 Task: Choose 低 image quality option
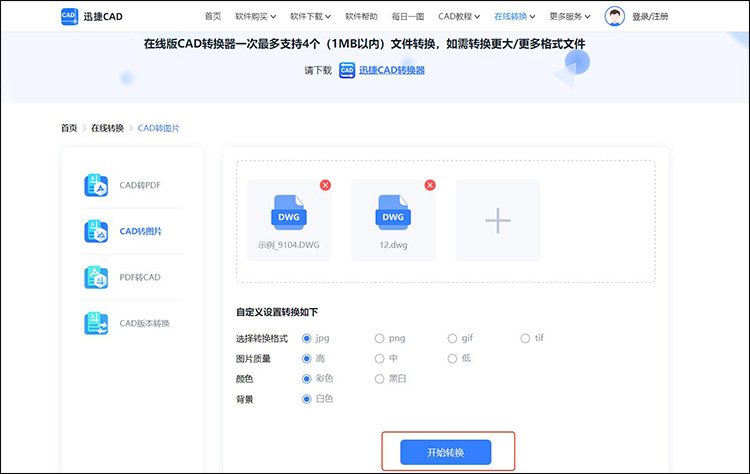[x=452, y=359]
